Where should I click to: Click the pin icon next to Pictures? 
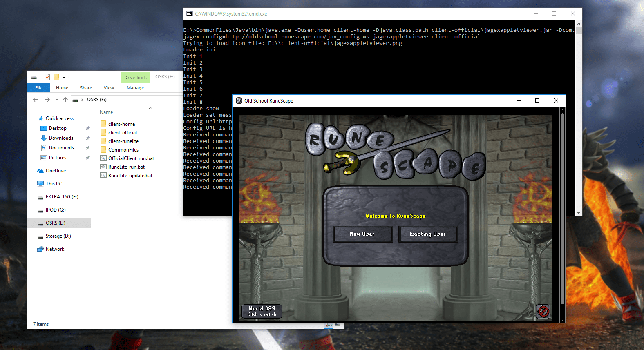coord(87,158)
